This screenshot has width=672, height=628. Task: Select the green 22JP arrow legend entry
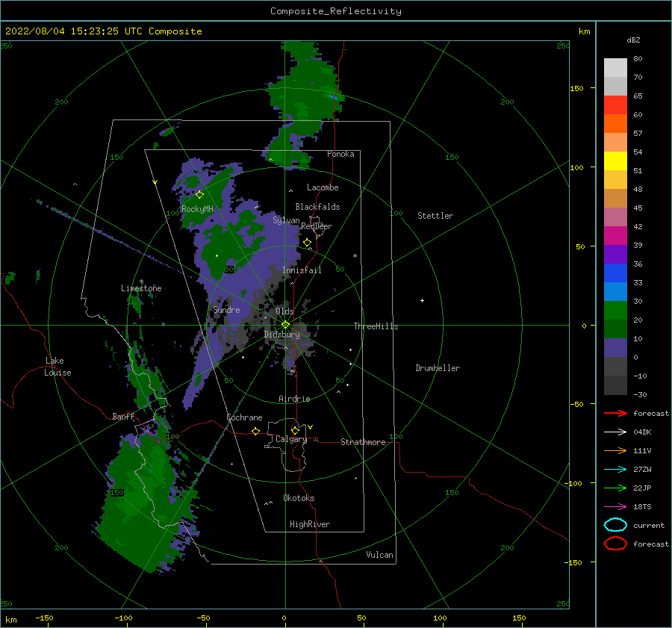pyautogui.click(x=615, y=488)
